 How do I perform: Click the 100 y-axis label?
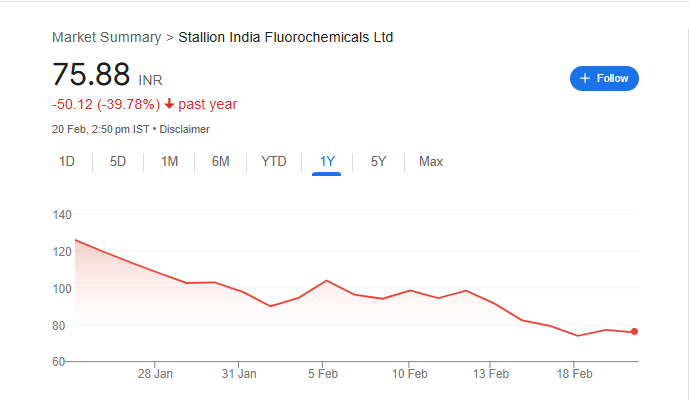click(62, 289)
